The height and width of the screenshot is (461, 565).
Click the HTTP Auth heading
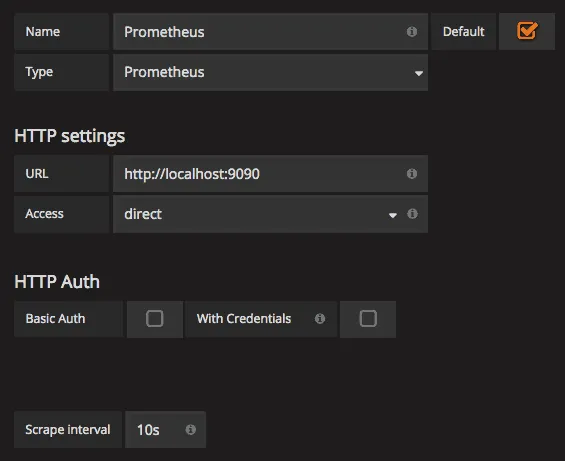pyautogui.click(x=57, y=282)
